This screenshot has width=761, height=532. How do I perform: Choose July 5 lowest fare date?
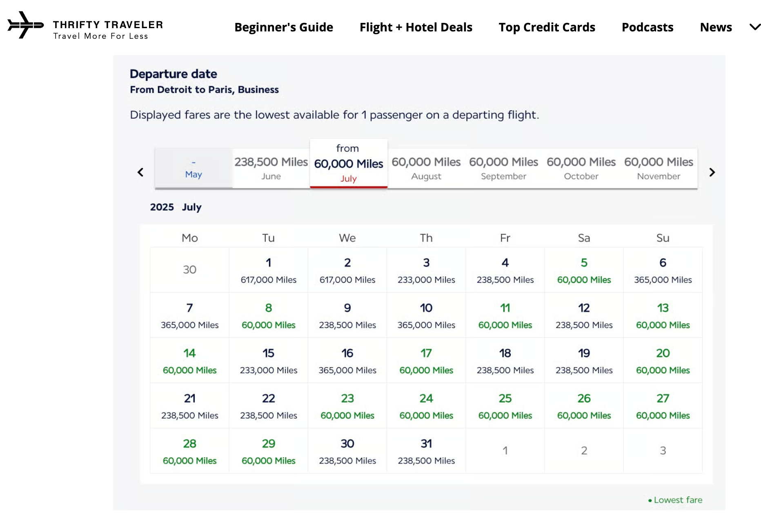click(584, 270)
